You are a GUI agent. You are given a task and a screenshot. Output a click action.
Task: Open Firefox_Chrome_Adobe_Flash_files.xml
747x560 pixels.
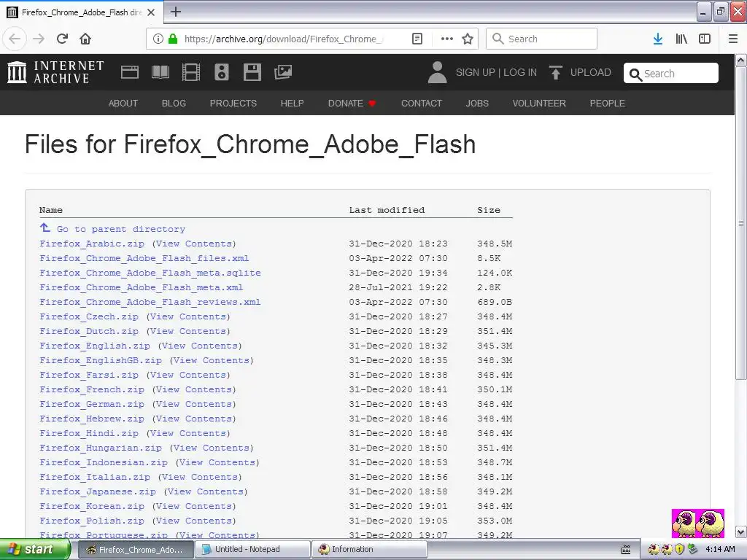pyautogui.click(x=144, y=259)
